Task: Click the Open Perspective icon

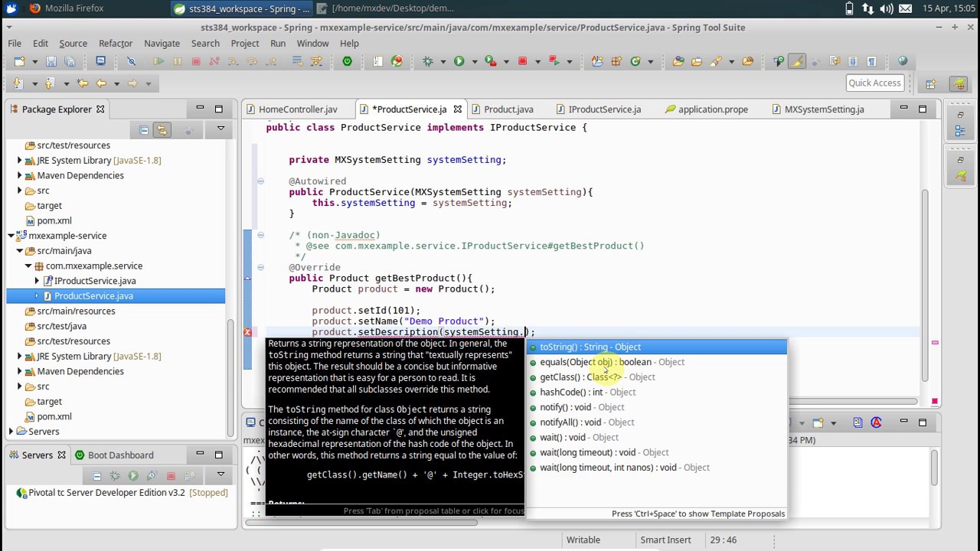Action: tap(930, 83)
